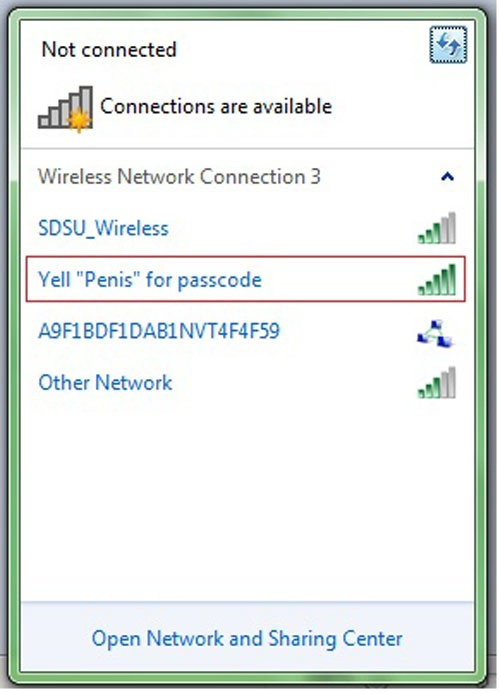The width and height of the screenshot is (500, 692).
Task: Collapse Wireless Network Connection 3 section
Action: coord(447,177)
